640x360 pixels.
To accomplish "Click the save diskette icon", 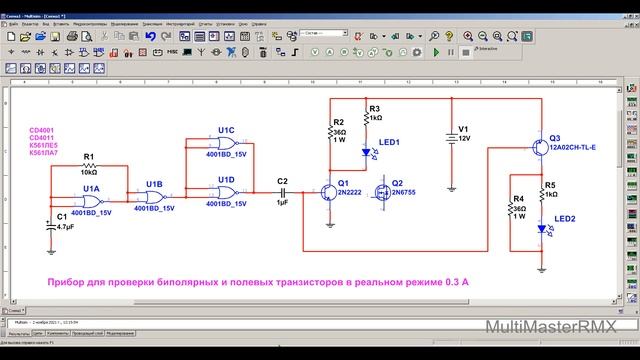I will tap(55, 37).
